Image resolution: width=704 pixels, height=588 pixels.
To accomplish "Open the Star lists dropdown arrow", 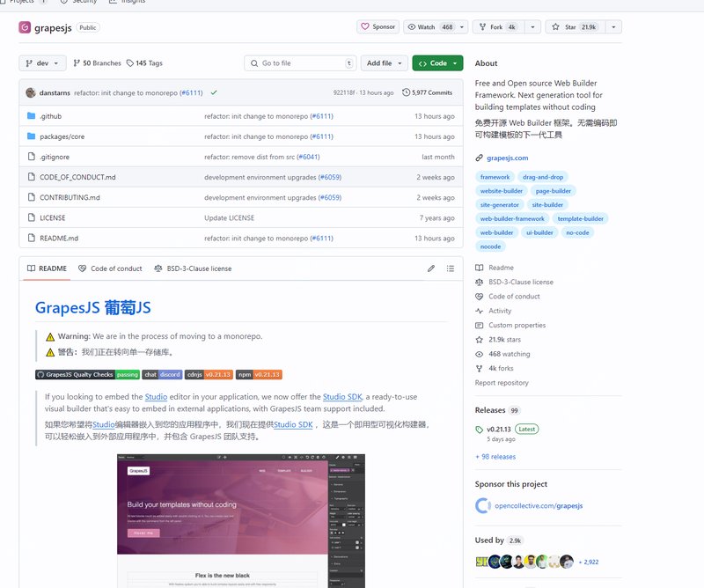I will (x=613, y=27).
